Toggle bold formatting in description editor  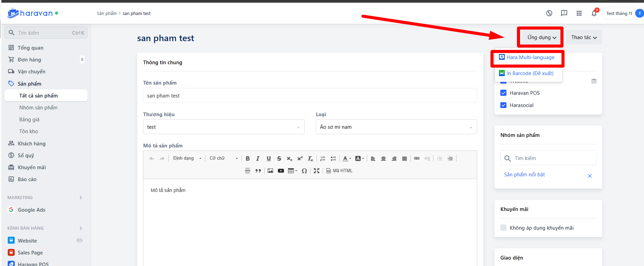coord(248,159)
